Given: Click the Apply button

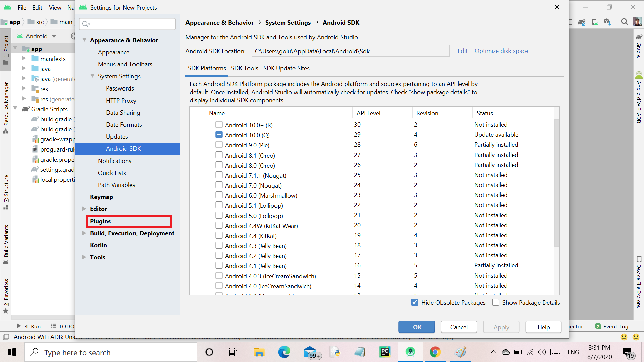Looking at the screenshot, I should pos(501,327).
